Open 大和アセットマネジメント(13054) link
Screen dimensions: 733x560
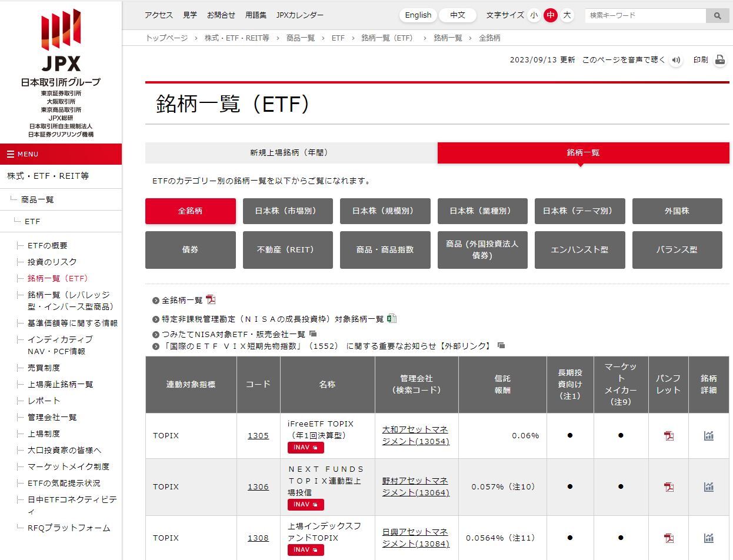click(416, 436)
